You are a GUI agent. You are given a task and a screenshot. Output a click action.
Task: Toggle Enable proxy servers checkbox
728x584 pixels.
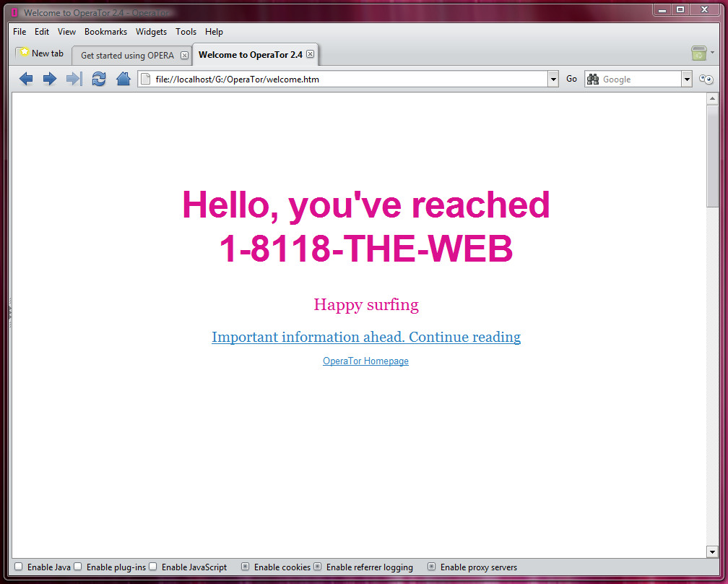432,567
